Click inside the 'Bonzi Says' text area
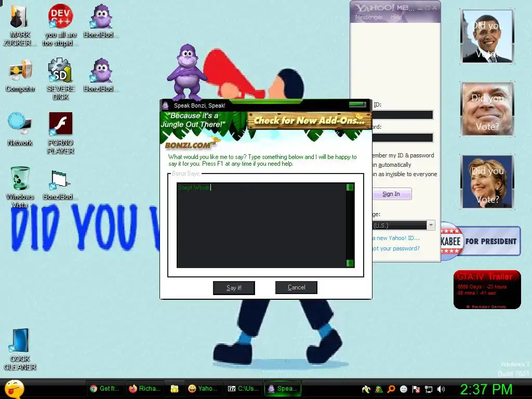532x399 pixels. tap(261, 225)
